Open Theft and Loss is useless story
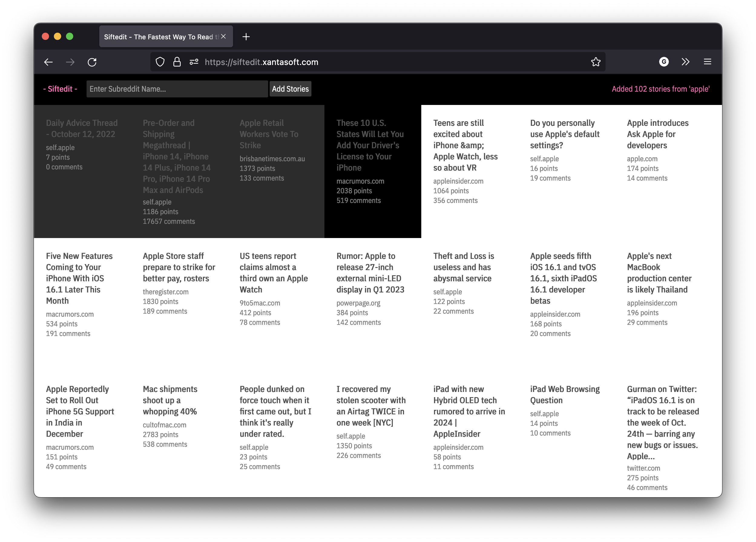756x542 pixels. coord(464,267)
